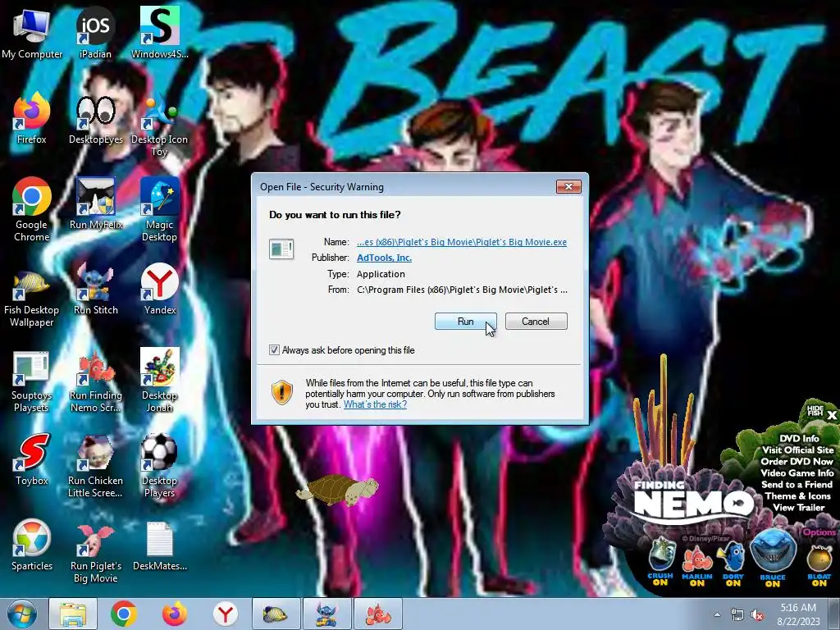Viewport: 840px width, 630px height.
Task: Close the Security Warning dialog
Action: (568, 186)
